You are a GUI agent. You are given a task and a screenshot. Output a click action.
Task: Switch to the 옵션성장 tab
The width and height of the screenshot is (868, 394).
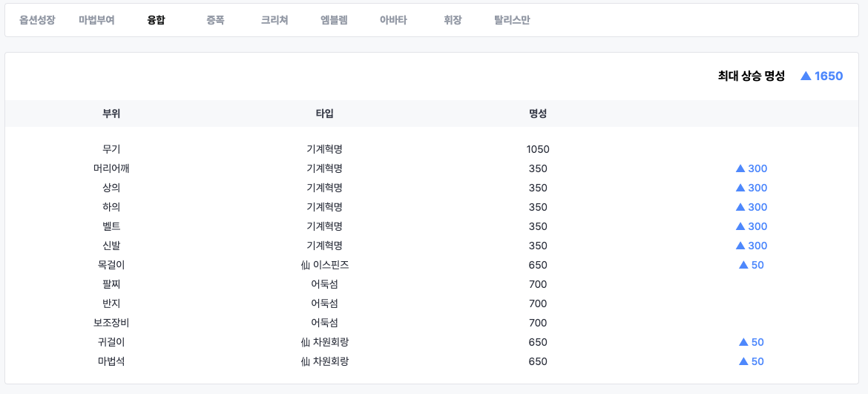tap(37, 21)
